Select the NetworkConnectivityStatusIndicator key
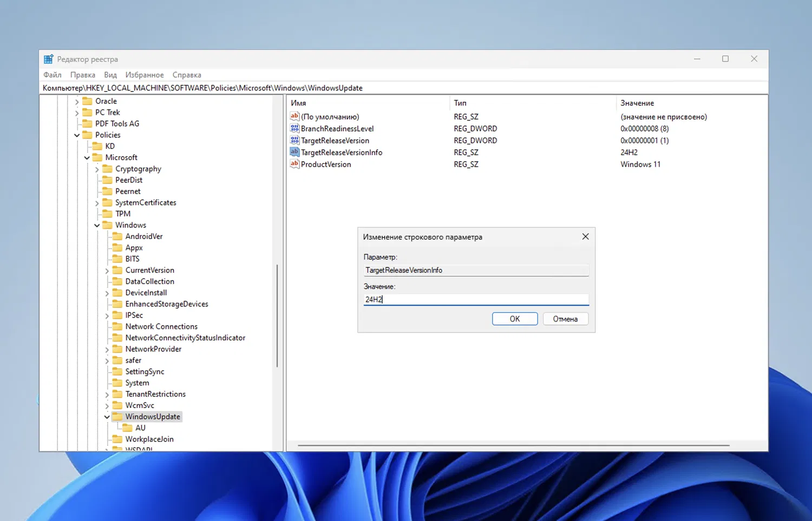This screenshot has height=521, width=812. point(185,338)
